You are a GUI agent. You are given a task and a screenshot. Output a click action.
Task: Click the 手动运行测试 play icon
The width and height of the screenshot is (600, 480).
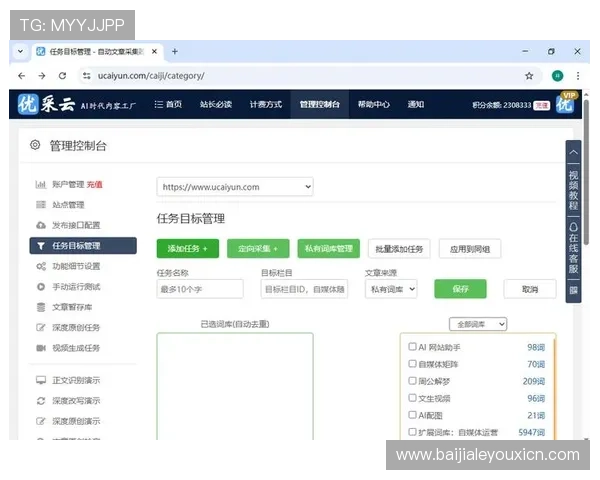tap(41, 287)
